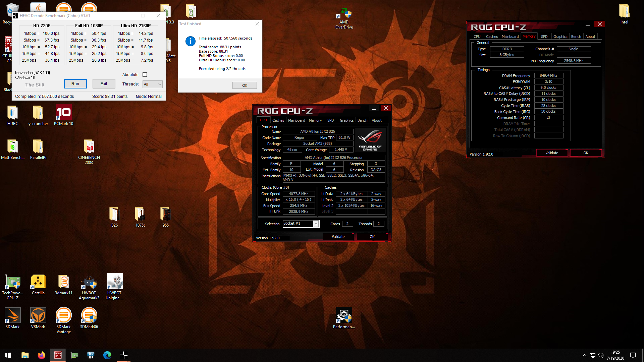The image size is (644, 362).
Task: Open the MathBench desktop folder
Action: coord(12,149)
